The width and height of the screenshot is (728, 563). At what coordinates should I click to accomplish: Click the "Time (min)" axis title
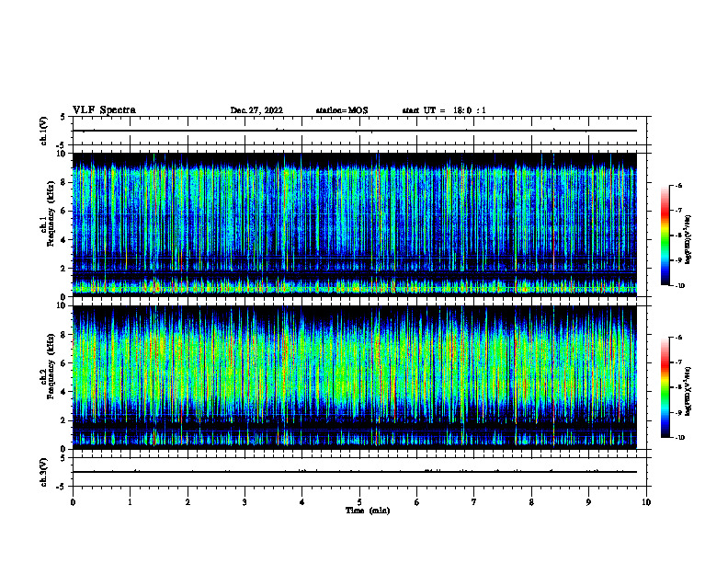368,511
